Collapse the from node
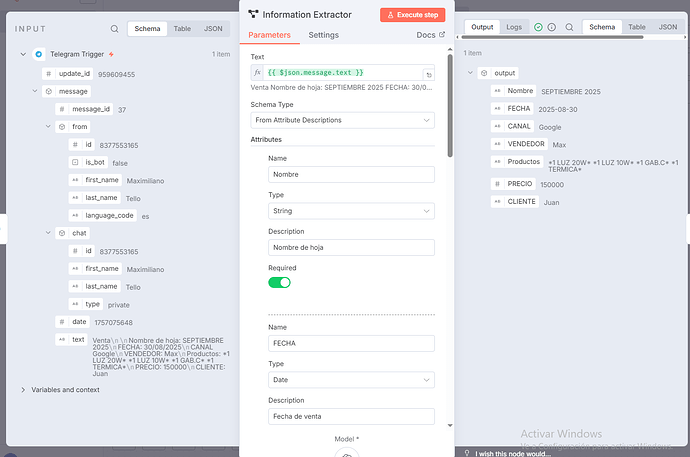This screenshot has width=690, height=457. (x=48, y=127)
